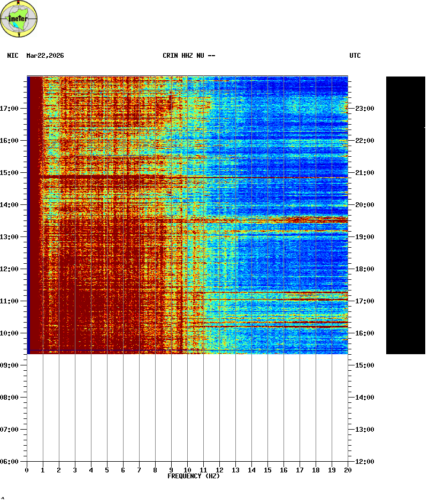This screenshot has width=429, height=504.
Task: Click the NIC network label
Action: pos(12,56)
